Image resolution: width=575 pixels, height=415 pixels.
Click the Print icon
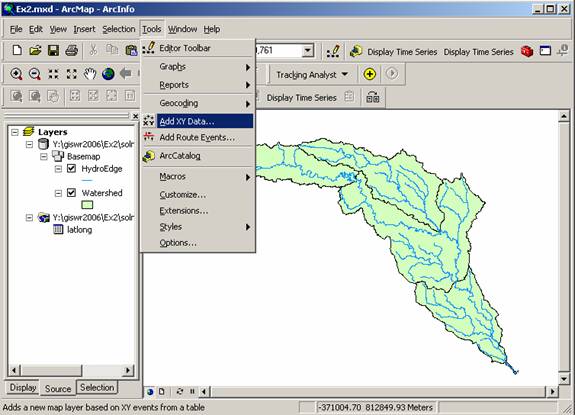pos(72,50)
